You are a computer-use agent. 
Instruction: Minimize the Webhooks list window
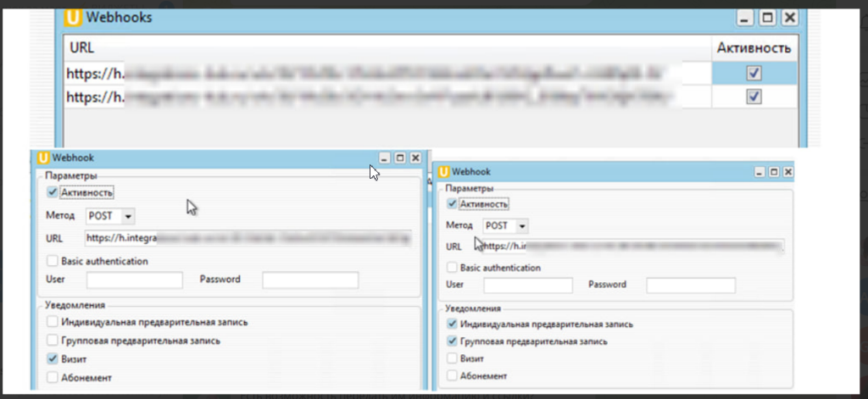pos(744,18)
